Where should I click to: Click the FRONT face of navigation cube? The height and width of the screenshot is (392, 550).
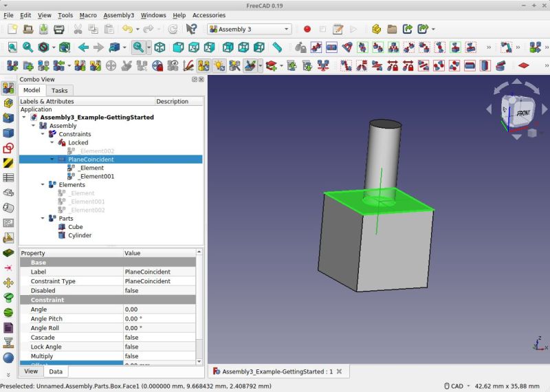tap(523, 113)
